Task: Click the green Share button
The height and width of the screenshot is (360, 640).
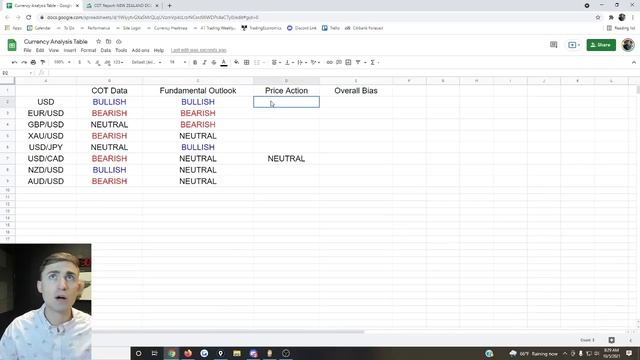Action: coord(601,45)
